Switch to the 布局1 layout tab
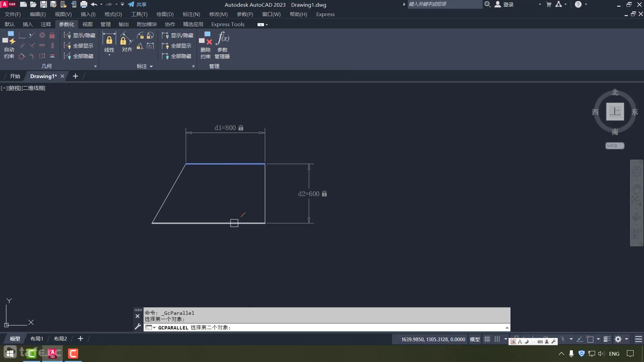 pyautogui.click(x=37, y=339)
